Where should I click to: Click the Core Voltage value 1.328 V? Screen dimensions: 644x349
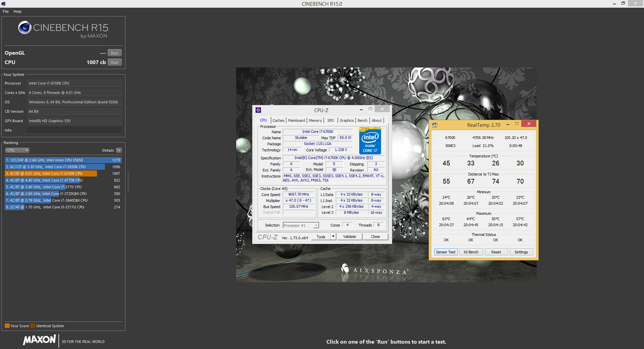[x=341, y=150]
